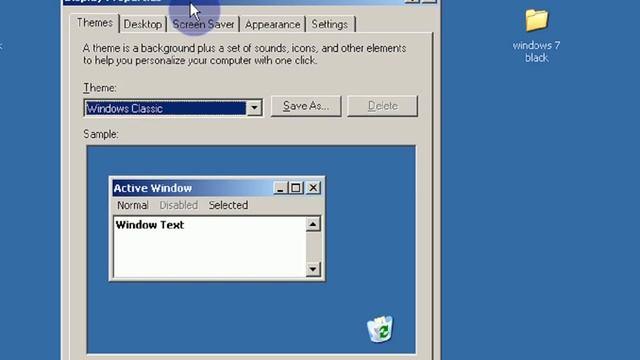This screenshot has width=640, height=360.
Task: Click Selected in sample window menu
Action: click(x=228, y=205)
